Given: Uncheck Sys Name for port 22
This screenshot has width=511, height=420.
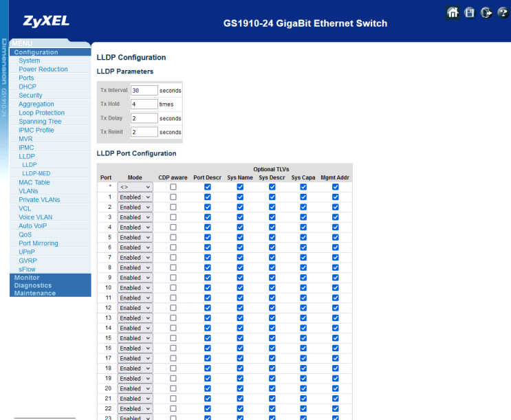Looking at the screenshot, I should point(240,409).
